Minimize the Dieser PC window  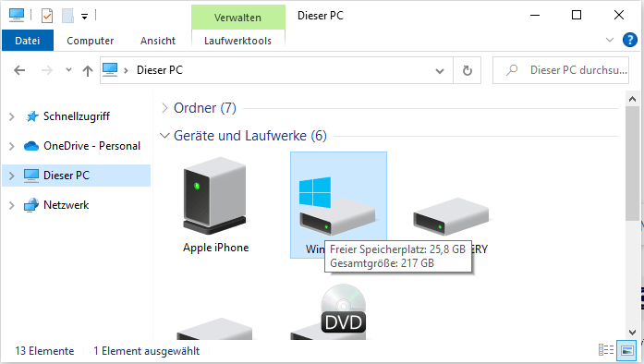pos(535,16)
